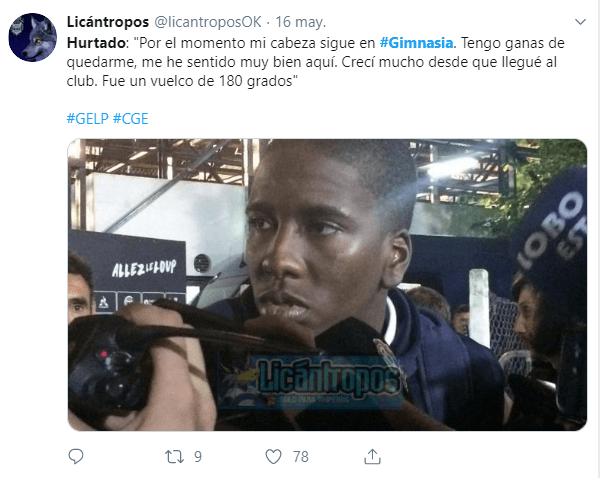Open the Licántropos wolf profile avatar
The height and width of the screenshot is (478, 600).
[33, 38]
